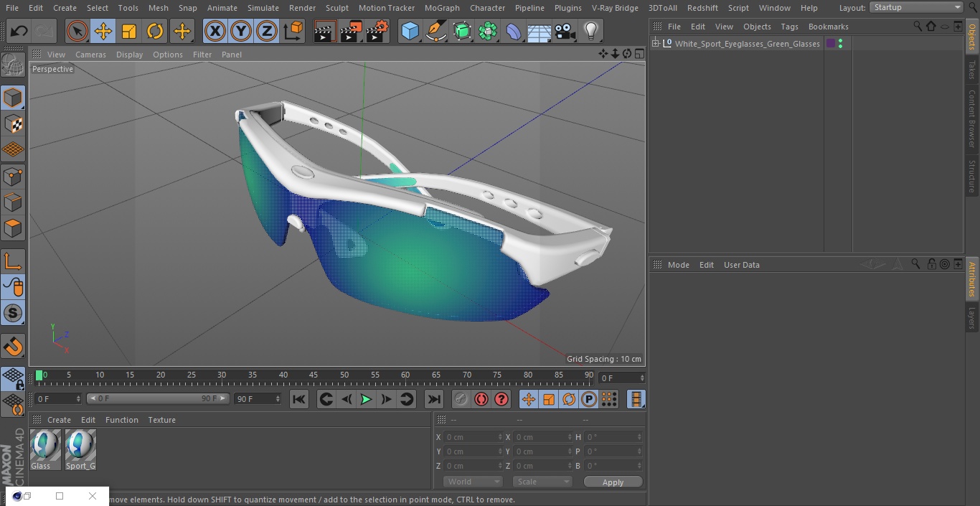Toggle the X axis lock
The image size is (980, 506).
[x=215, y=32]
